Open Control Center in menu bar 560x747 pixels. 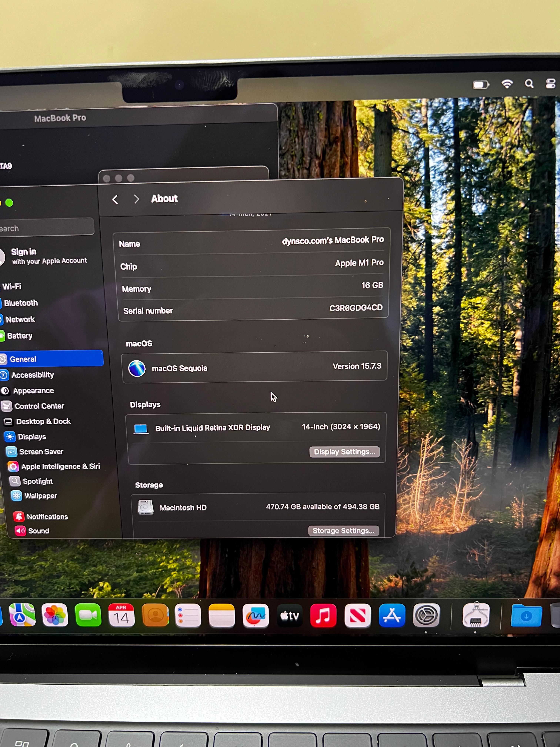pyautogui.click(x=550, y=83)
